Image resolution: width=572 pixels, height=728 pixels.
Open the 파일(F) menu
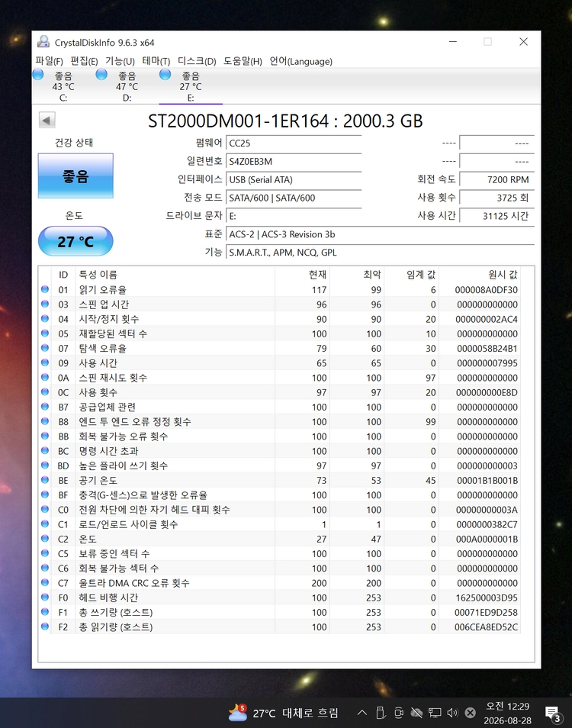click(49, 61)
